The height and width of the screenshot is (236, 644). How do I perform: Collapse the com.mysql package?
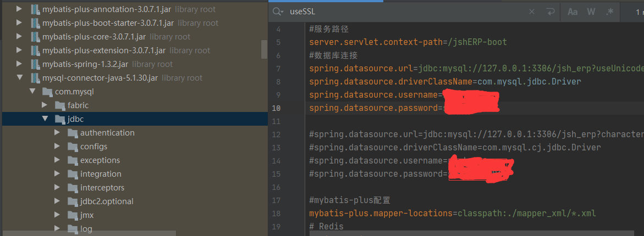pyautogui.click(x=32, y=92)
